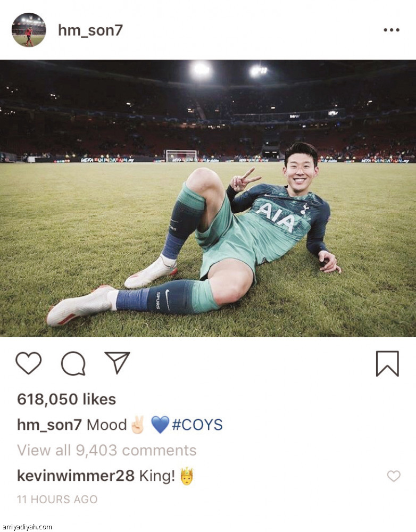
Task: Open the hm_son7 profile picture
Action: click(29, 30)
